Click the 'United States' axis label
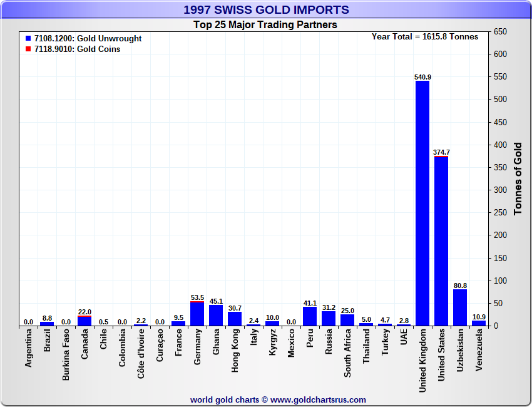 click(x=441, y=355)
